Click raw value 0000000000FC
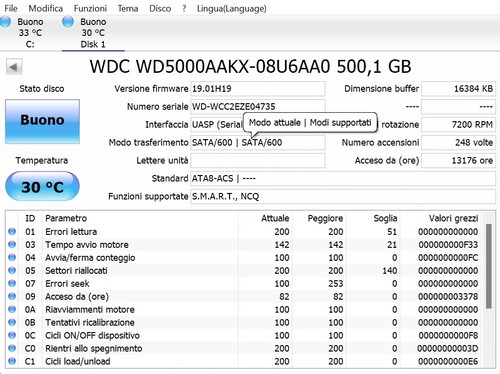The height and width of the screenshot is (374, 500). click(x=448, y=257)
